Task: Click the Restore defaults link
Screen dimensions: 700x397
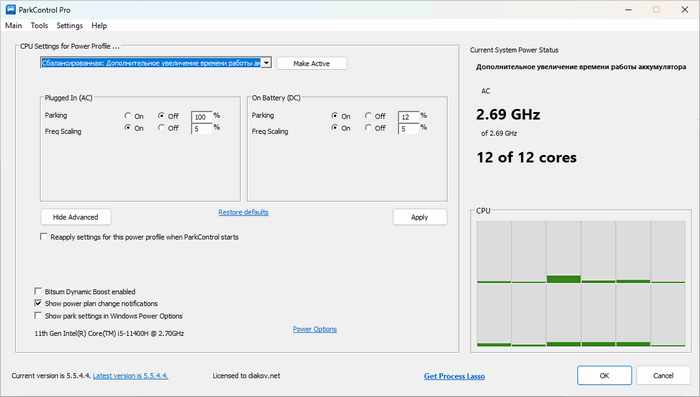Action: [x=243, y=212]
